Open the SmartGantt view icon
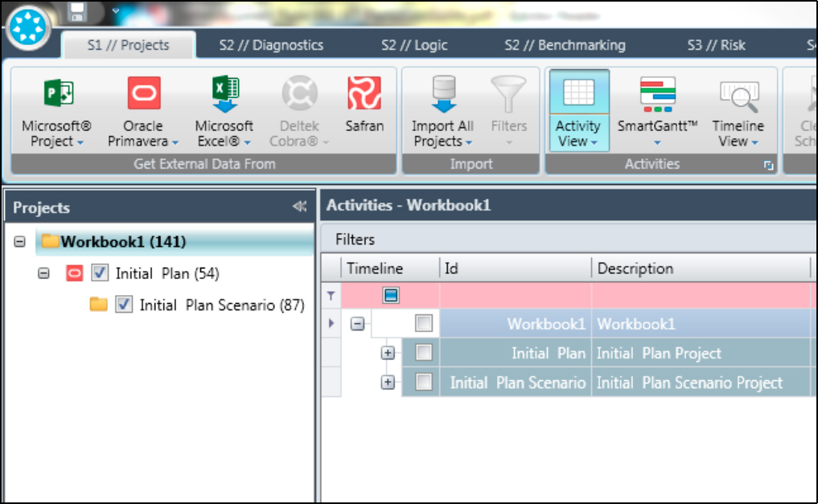This screenshot has width=818, height=504. point(657,94)
